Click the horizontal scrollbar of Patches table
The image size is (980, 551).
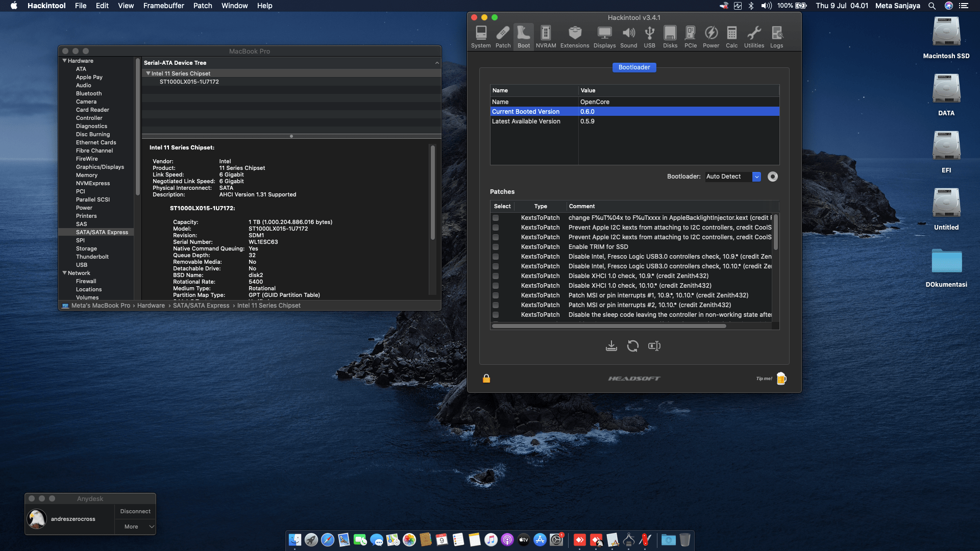pyautogui.click(x=608, y=326)
